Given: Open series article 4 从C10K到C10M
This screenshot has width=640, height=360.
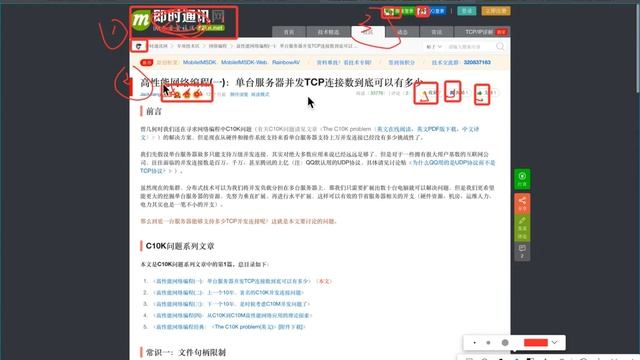Looking at the screenshot, I should pyautogui.click(x=233, y=316).
